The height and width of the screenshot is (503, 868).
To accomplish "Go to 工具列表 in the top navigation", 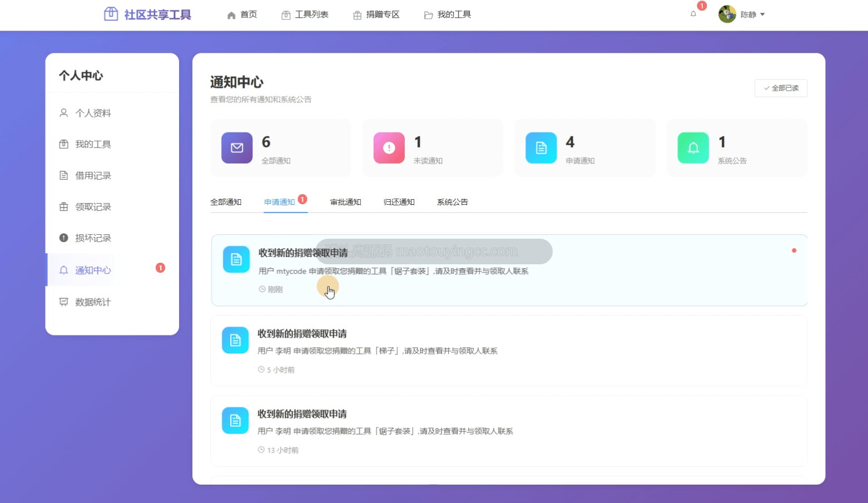I will (x=305, y=14).
